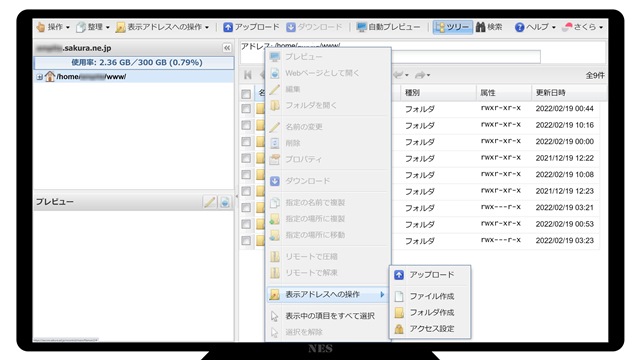640x360 pixels.
Task: Choose 表示中の項目をすべて選択
Action: point(327,316)
